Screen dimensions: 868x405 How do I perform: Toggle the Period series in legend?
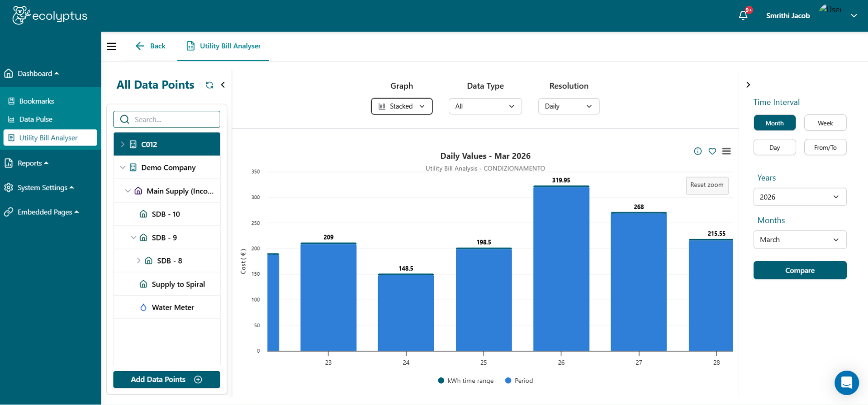click(x=519, y=381)
